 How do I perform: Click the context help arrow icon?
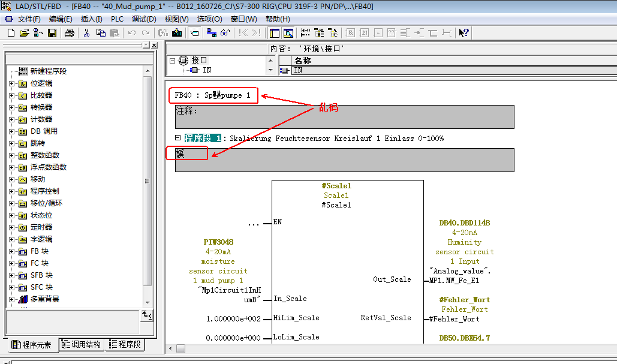463,33
